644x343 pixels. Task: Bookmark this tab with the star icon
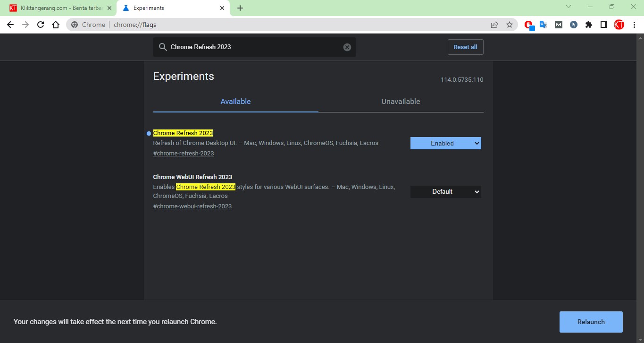(x=510, y=25)
